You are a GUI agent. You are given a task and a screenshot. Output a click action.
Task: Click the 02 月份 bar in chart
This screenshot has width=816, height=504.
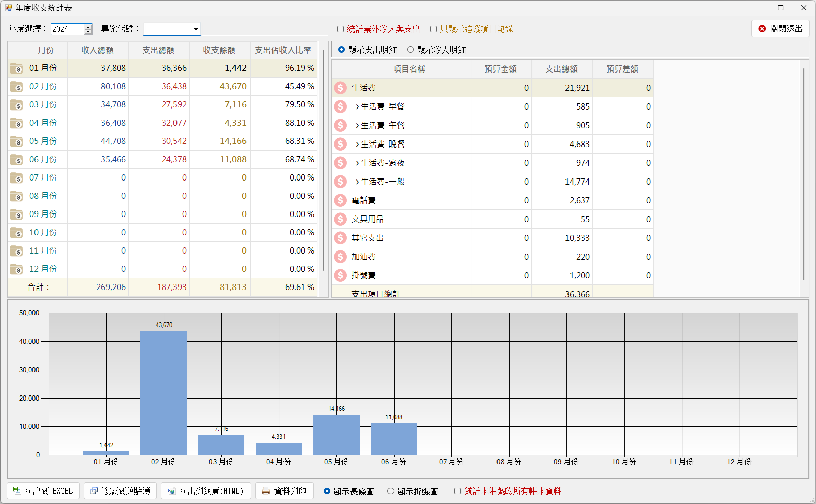coord(163,393)
